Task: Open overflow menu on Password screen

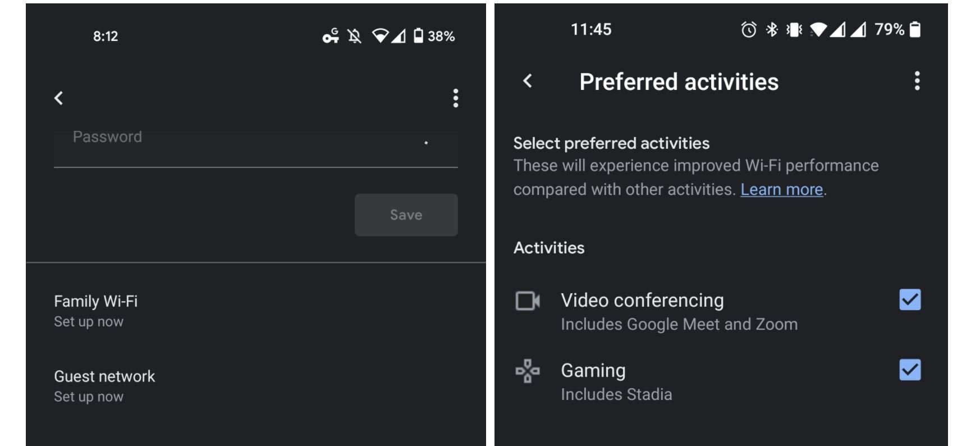Action: click(455, 98)
